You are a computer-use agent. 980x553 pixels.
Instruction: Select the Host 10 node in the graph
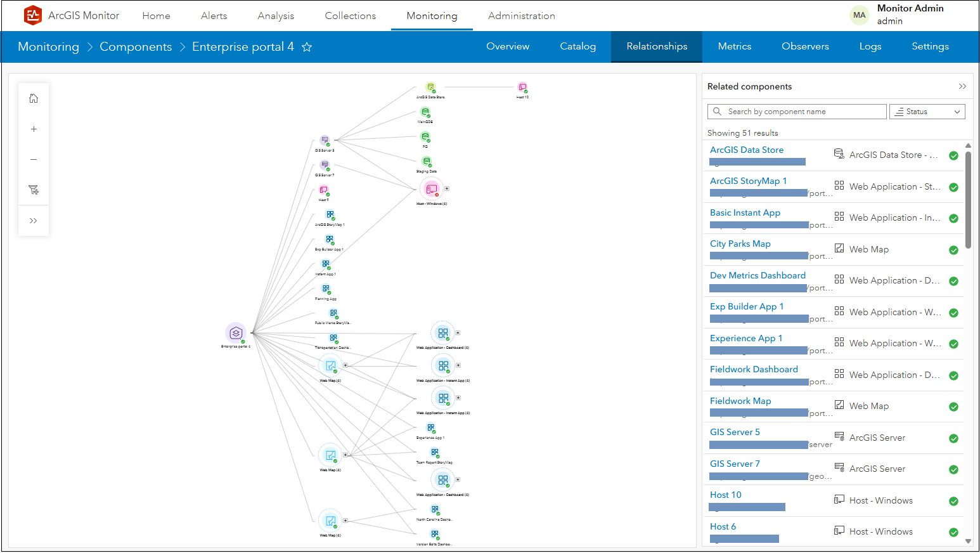(522, 88)
